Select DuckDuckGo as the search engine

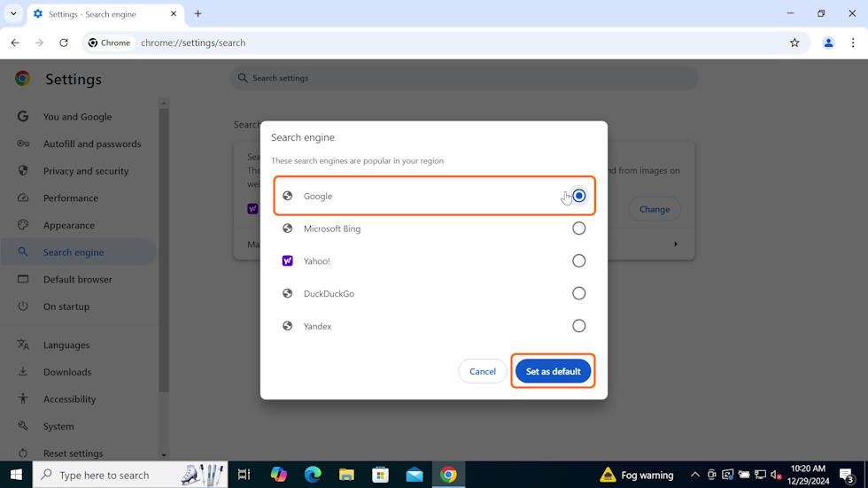point(578,293)
